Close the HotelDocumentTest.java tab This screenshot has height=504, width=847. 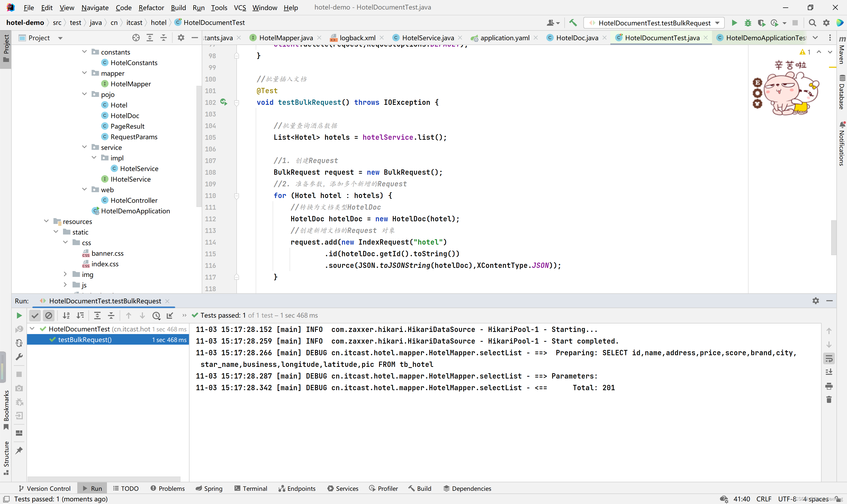tap(706, 38)
